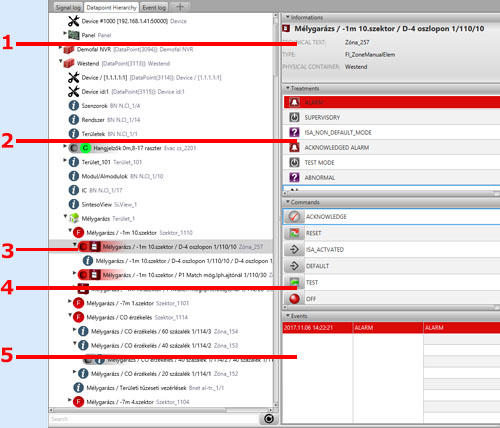Screen dimensions: 500x428
Task: Click the Mélygarázs Terület_1 building icon
Action: tap(74, 218)
